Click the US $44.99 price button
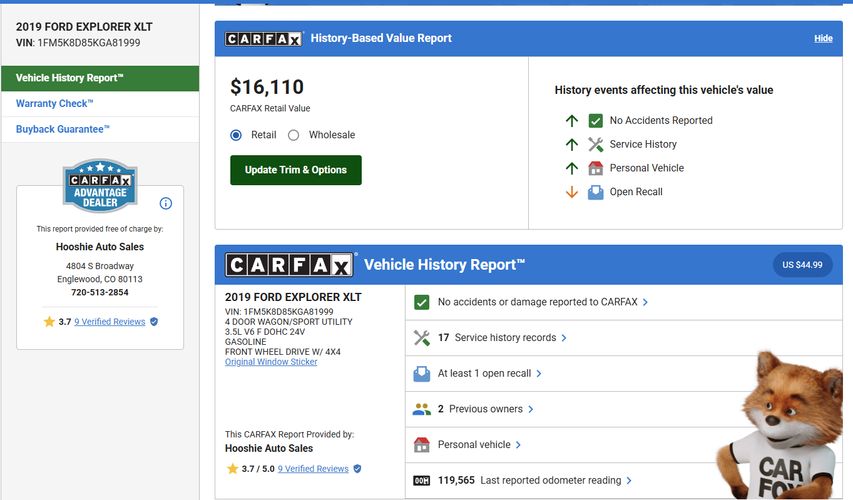 802,265
